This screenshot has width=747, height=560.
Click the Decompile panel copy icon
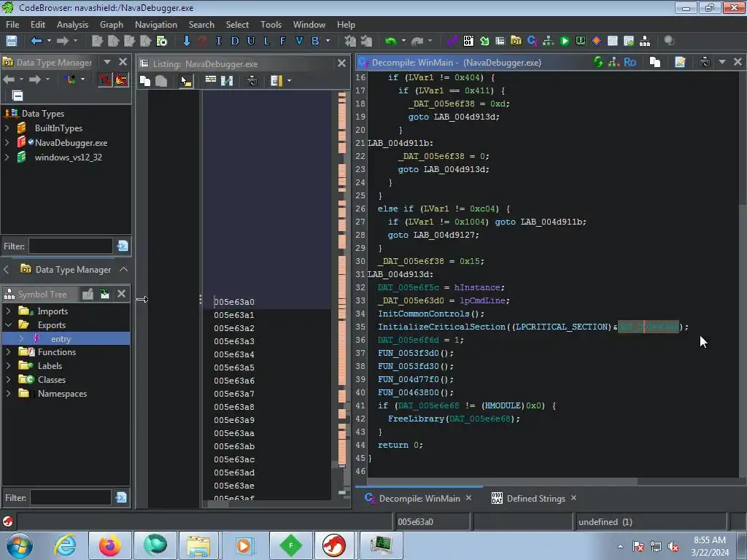[x=655, y=62]
